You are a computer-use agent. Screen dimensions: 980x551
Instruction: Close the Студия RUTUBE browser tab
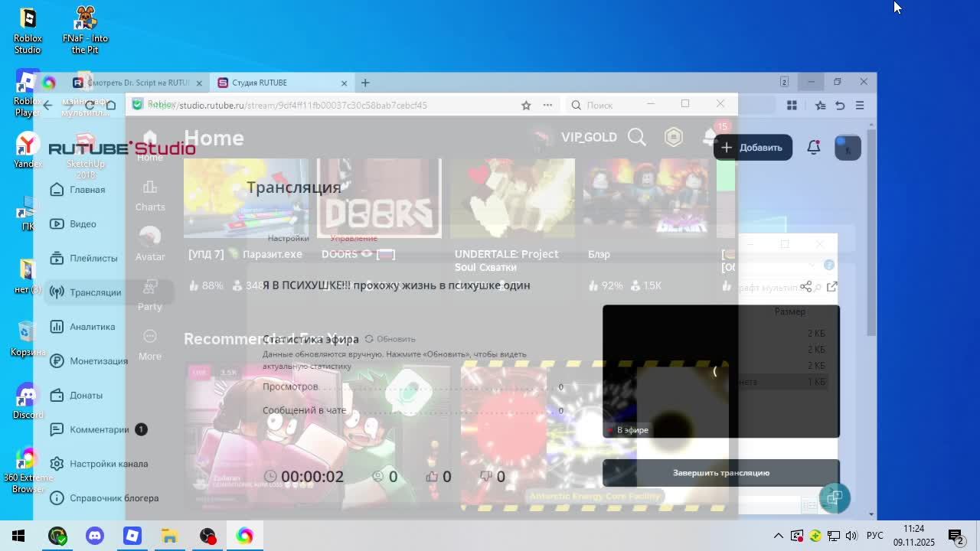point(344,83)
